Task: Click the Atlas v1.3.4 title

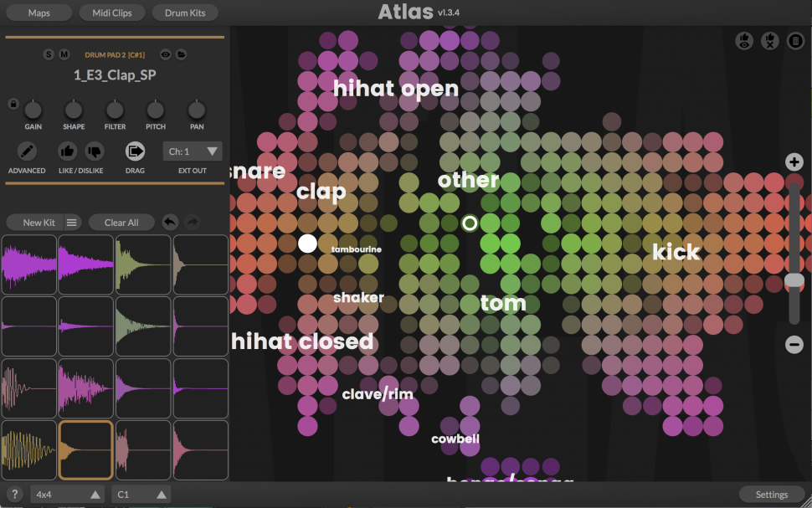Action: (419, 12)
